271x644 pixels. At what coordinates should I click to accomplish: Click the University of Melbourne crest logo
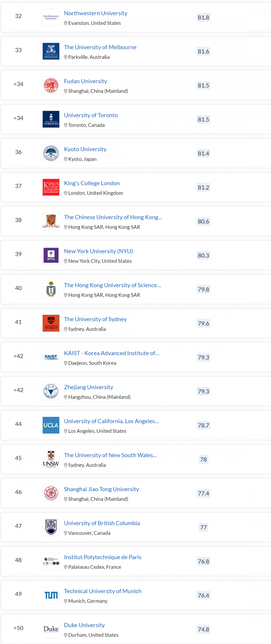point(51,51)
